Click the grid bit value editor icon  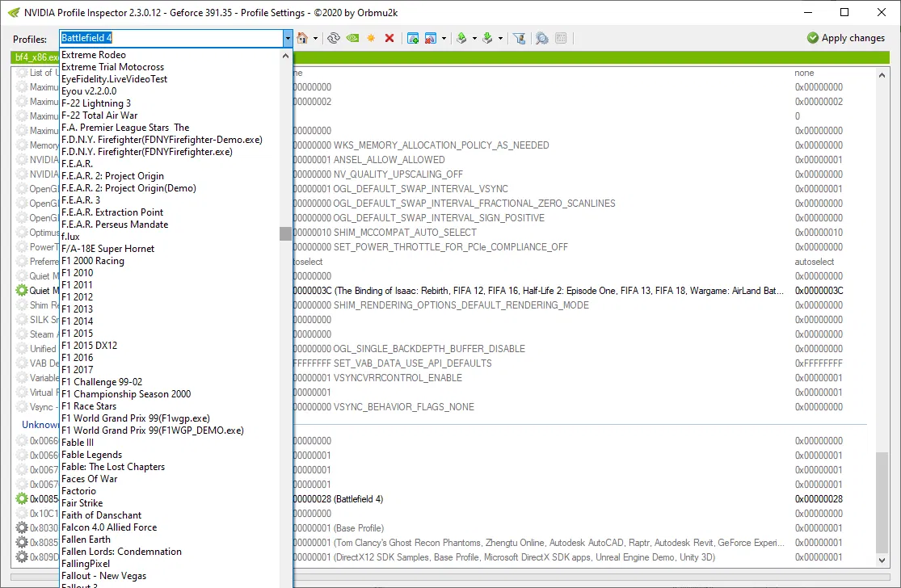(x=561, y=39)
